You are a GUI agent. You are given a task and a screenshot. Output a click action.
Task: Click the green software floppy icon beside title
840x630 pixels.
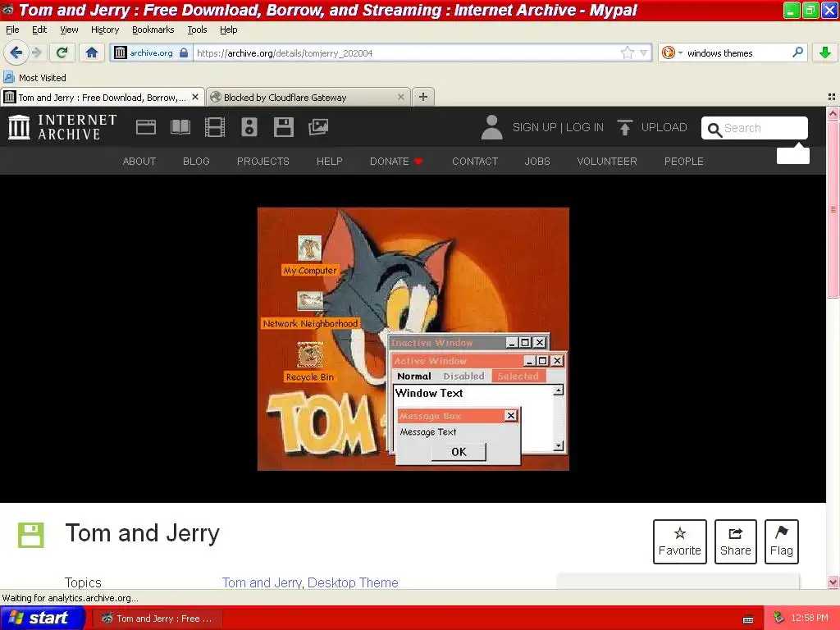(31, 535)
